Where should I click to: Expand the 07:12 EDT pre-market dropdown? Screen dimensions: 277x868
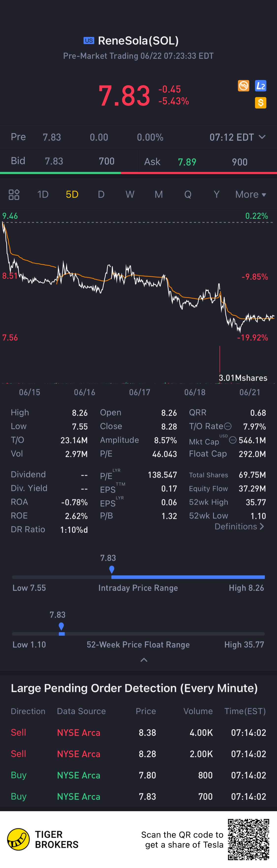238,137
